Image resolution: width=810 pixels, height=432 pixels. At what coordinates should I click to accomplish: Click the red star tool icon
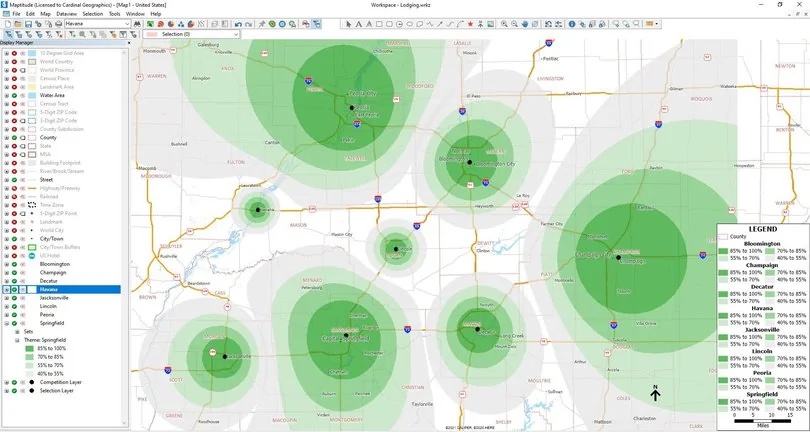pos(470,22)
